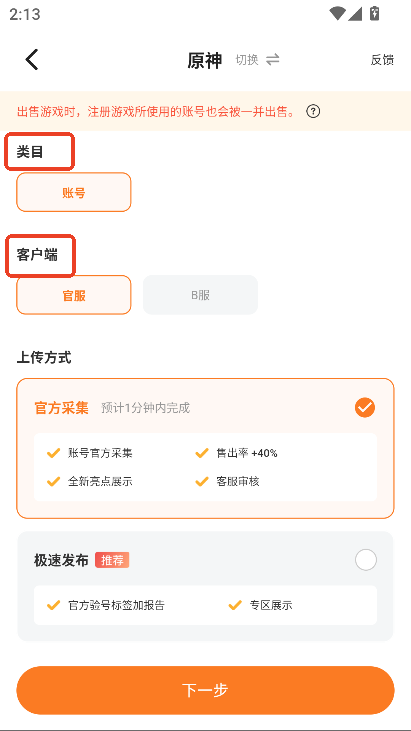
Task: Choose the 官服 client option
Action: [74, 295]
